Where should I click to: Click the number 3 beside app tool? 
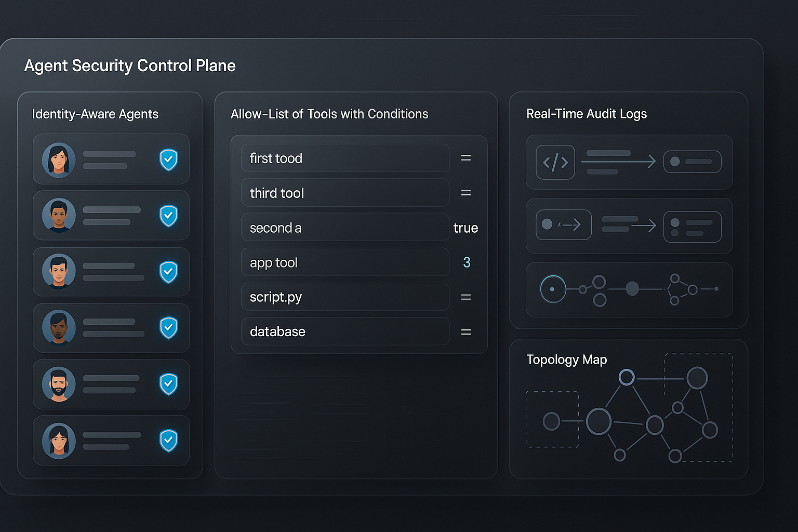[467, 262]
